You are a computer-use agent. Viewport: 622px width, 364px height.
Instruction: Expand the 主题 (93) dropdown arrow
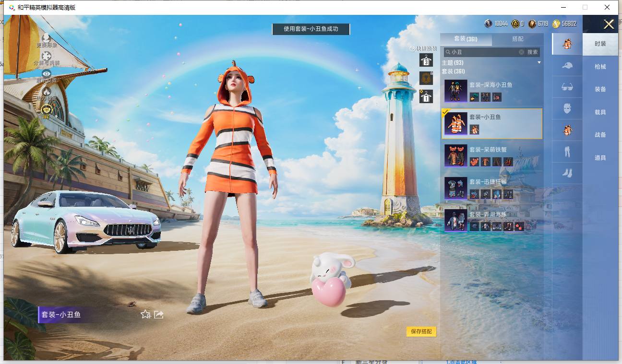tap(539, 63)
